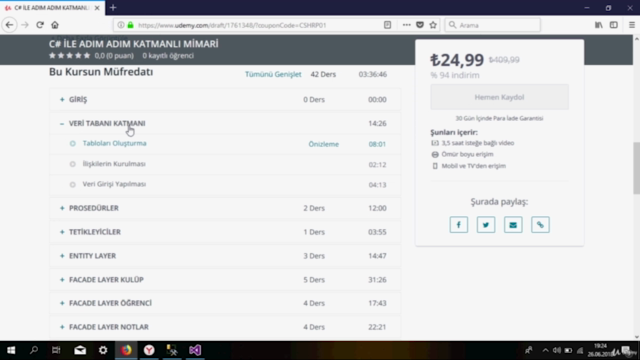Image resolution: width=640 pixels, height=360 pixels.
Task: Open Visual Studio from taskbar
Action: coord(195,350)
